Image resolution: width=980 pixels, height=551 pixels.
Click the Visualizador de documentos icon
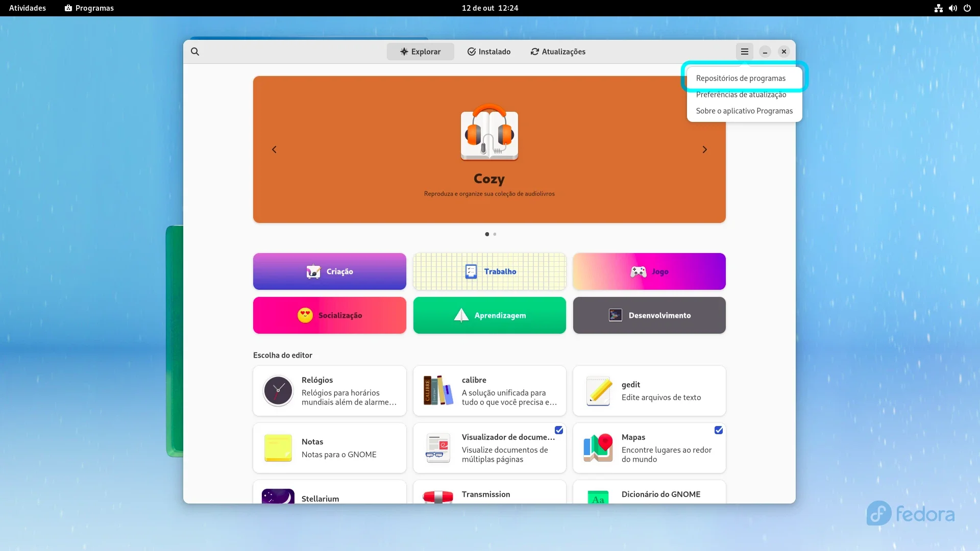pos(438,448)
